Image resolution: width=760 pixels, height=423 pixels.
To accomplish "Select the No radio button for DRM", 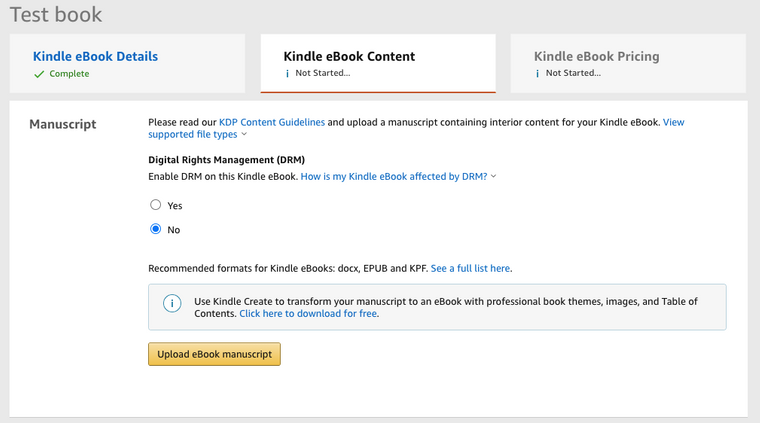I will point(155,229).
